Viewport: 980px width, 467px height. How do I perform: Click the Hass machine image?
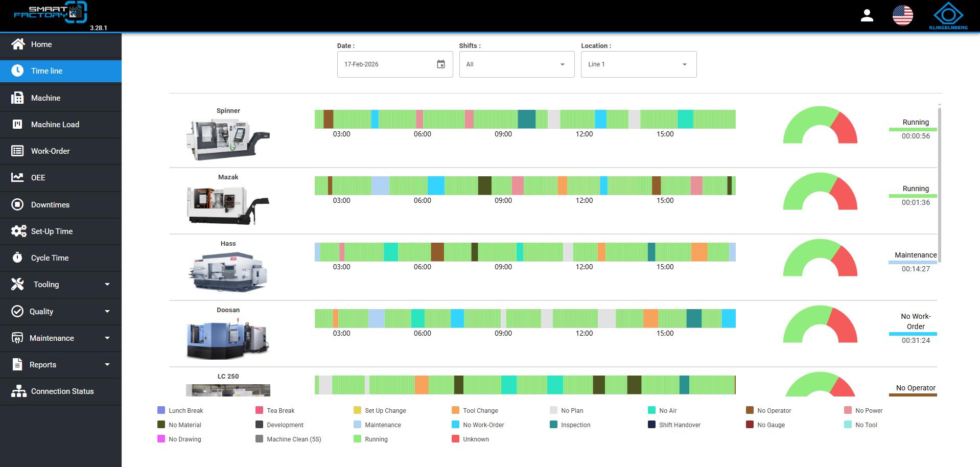[228, 271]
